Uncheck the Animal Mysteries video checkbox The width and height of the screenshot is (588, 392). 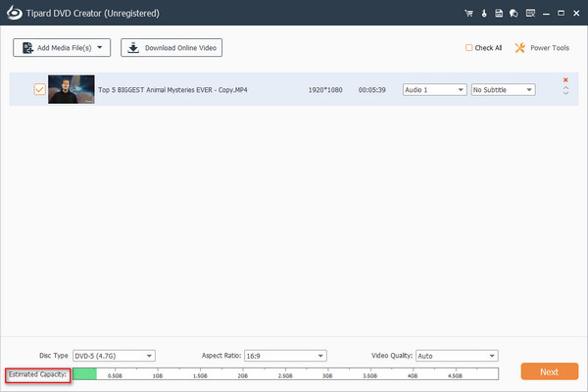[39, 89]
